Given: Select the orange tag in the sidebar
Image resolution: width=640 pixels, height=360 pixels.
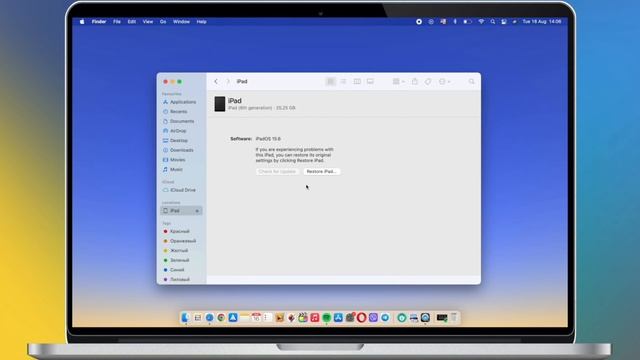Looking at the screenshot, I should point(180,241).
